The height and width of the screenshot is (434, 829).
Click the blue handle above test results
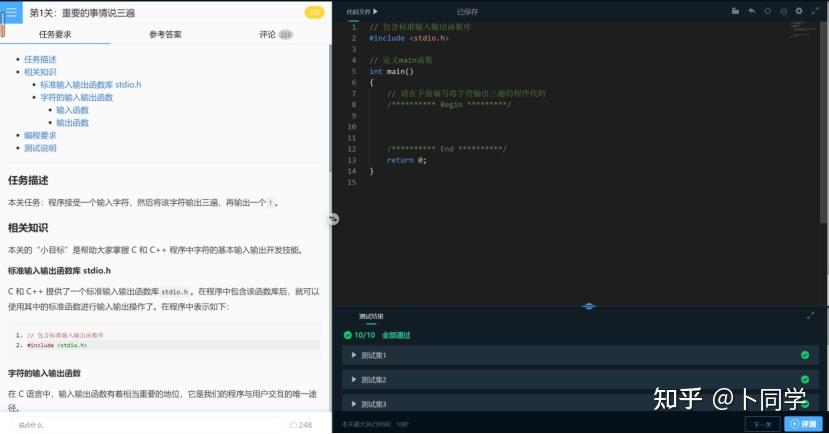tap(588, 306)
